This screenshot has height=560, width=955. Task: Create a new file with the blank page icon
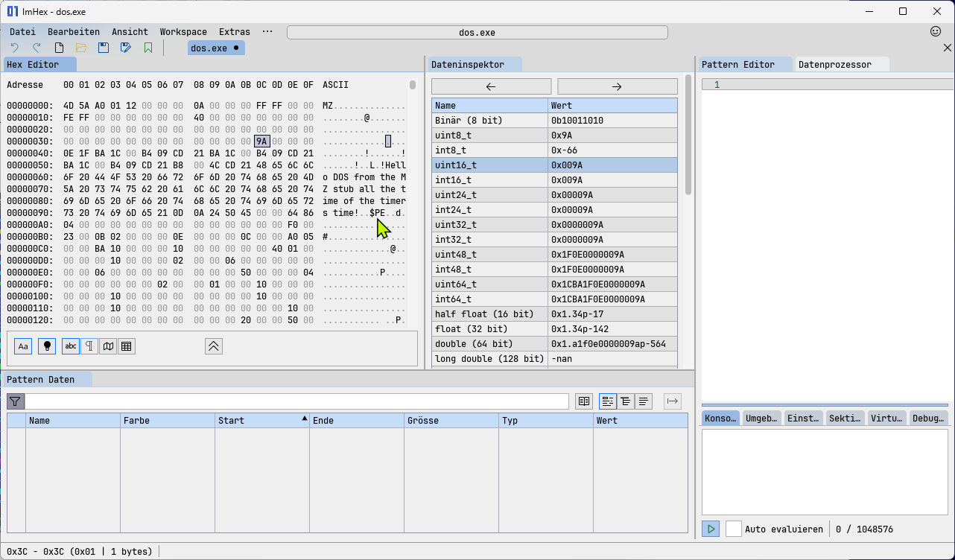tap(59, 48)
